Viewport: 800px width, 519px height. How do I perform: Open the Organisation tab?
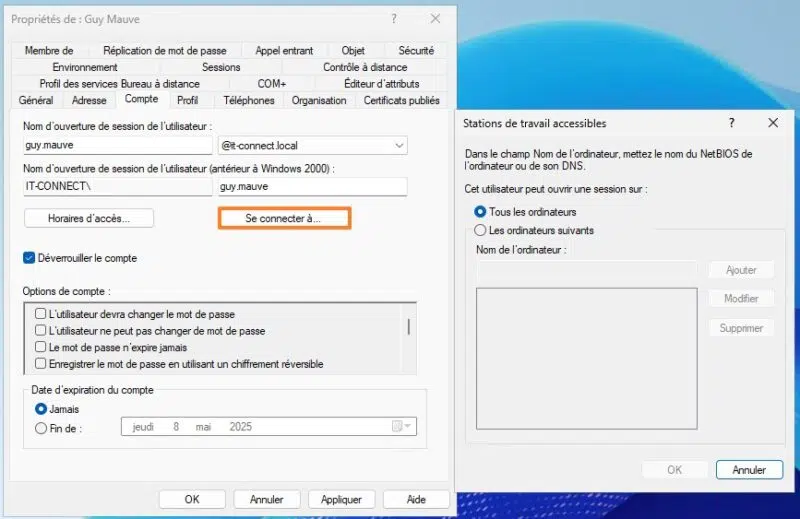point(319,100)
